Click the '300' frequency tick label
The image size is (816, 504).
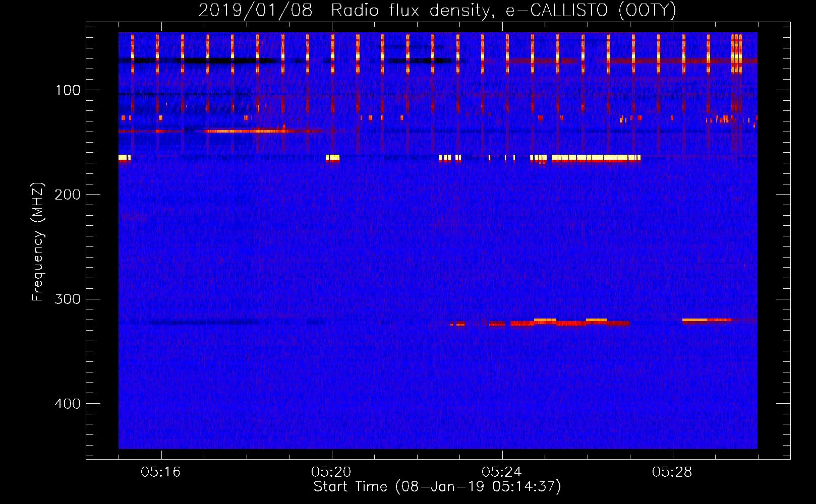click(x=68, y=299)
